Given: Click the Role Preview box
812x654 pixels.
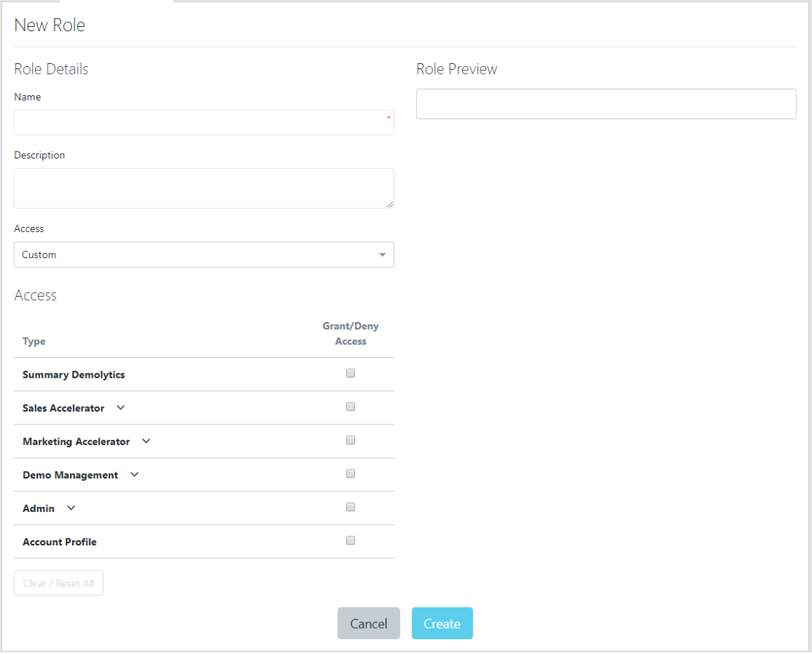Looking at the screenshot, I should (x=607, y=104).
